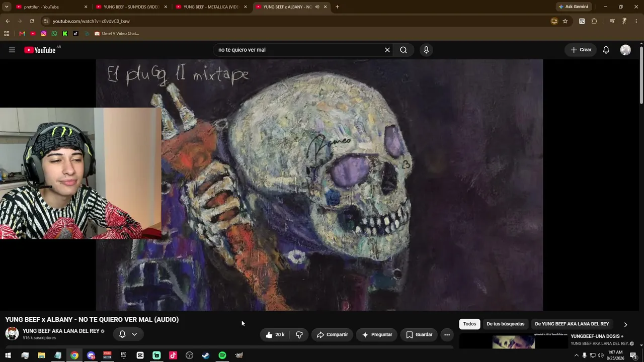Reload the current page
644x362 pixels.
click(32, 21)
